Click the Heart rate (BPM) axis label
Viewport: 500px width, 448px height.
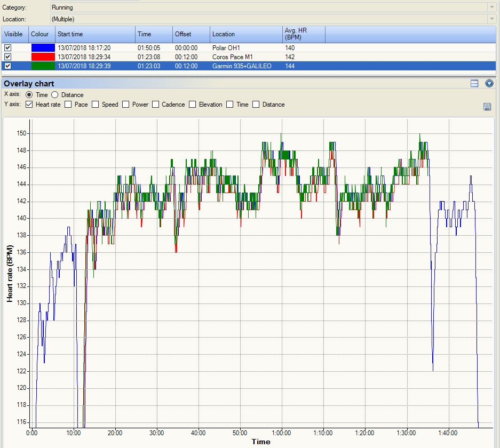coord(10,274)
